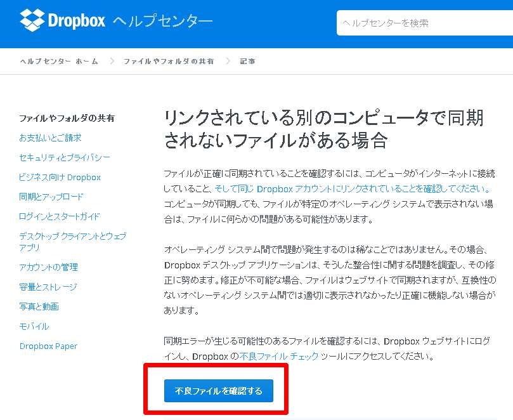The width and height of the screenshot is (513, 420).
Task: Focus the ヘルプセンターを検索 search field
Action: [425, 23]
